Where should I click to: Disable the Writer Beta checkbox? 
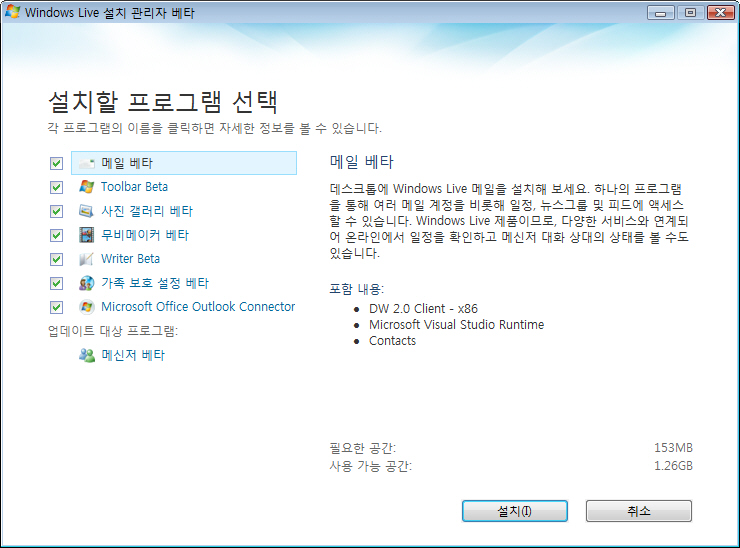56,259
